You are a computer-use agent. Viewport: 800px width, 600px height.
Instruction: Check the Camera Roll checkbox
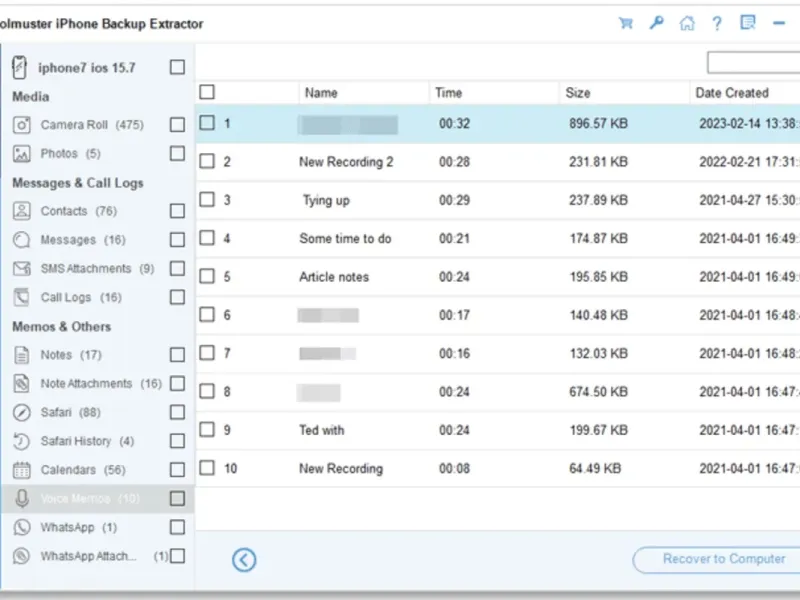(x=177, y=124)
